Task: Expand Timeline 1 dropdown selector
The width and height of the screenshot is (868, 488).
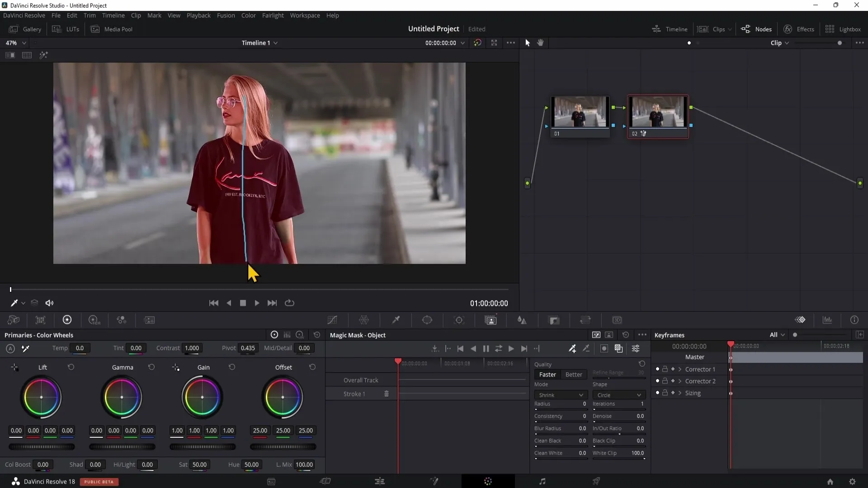Action: click(x=276, y=42)
